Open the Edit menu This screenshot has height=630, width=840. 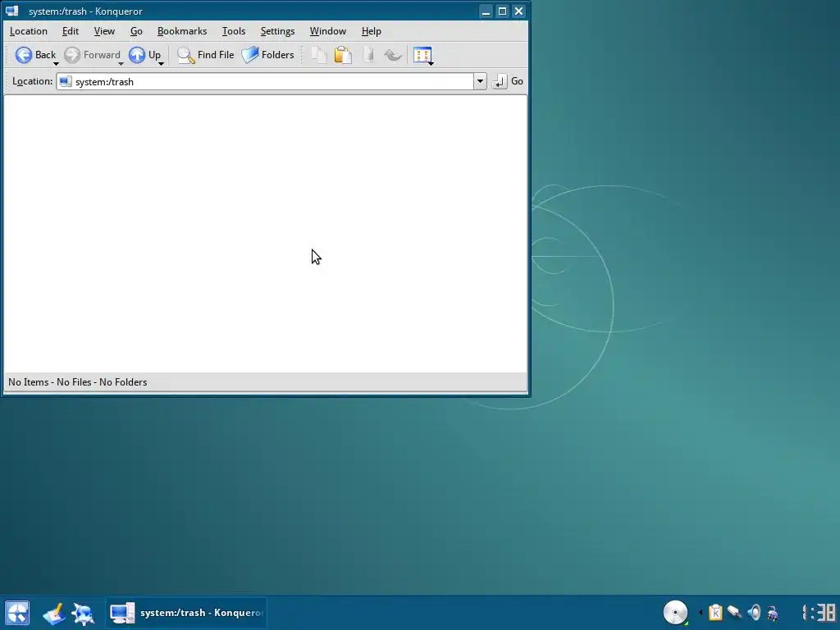71,31
